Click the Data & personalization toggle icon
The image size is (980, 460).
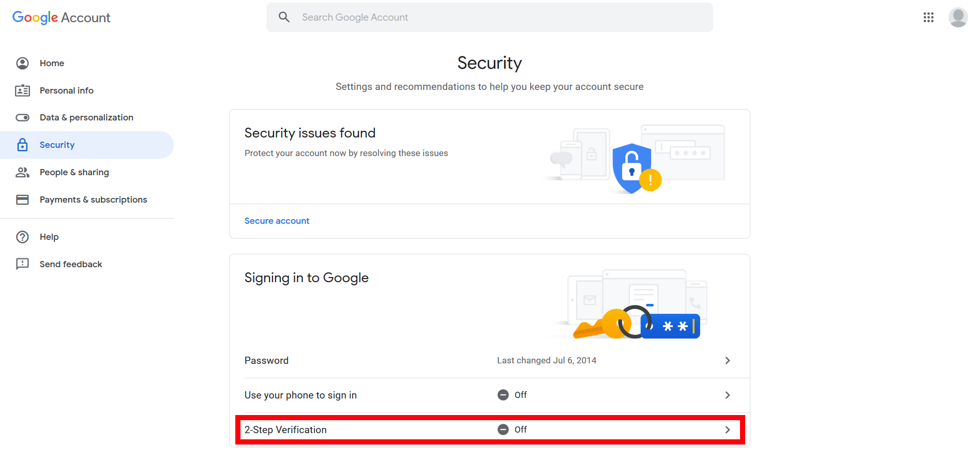tap(22, 117)
